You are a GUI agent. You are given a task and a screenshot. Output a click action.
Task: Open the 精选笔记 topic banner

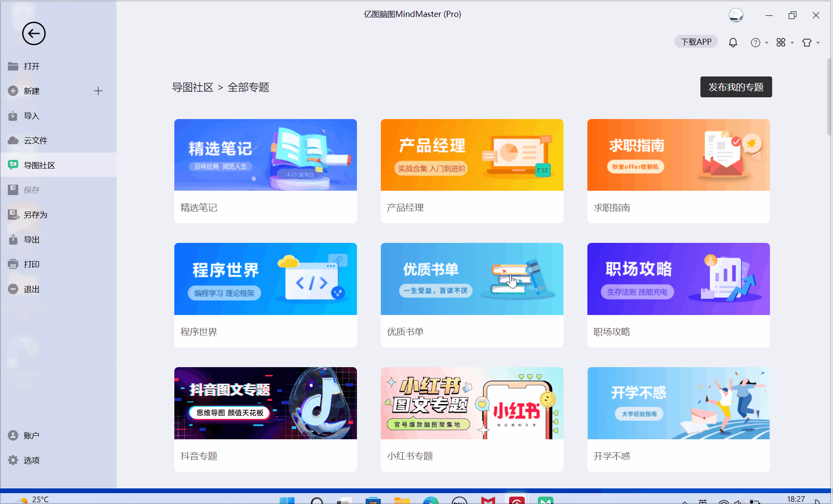[x=266, y=155]
